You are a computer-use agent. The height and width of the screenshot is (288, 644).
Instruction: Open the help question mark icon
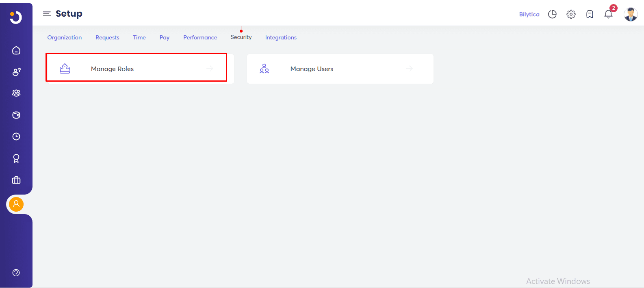(16, 273)
